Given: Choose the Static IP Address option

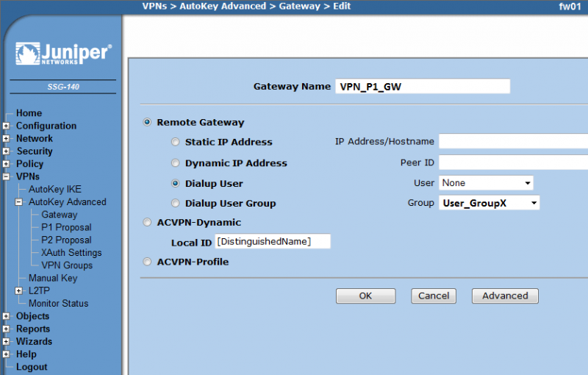Looking at the screenshot, I should pyautogui.click(x=175, y=142).
